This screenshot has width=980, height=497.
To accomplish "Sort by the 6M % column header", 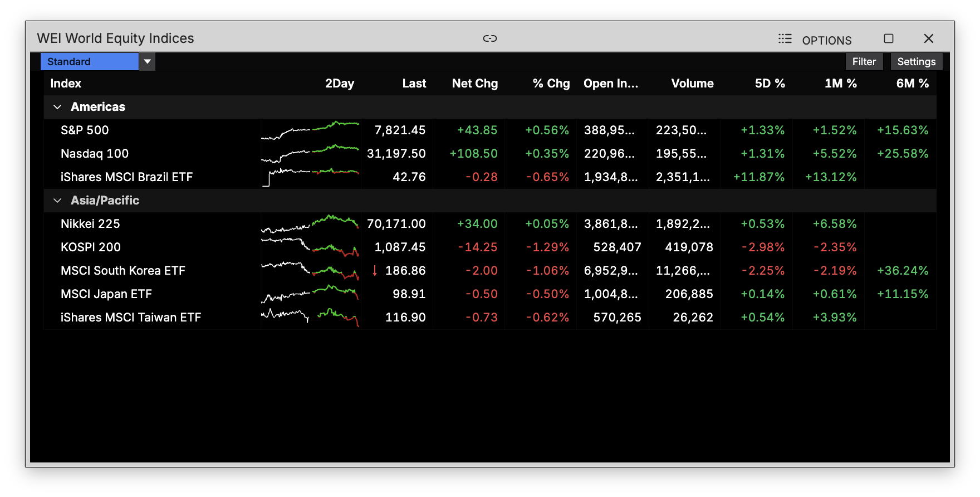I will click(x=913, y=84).
